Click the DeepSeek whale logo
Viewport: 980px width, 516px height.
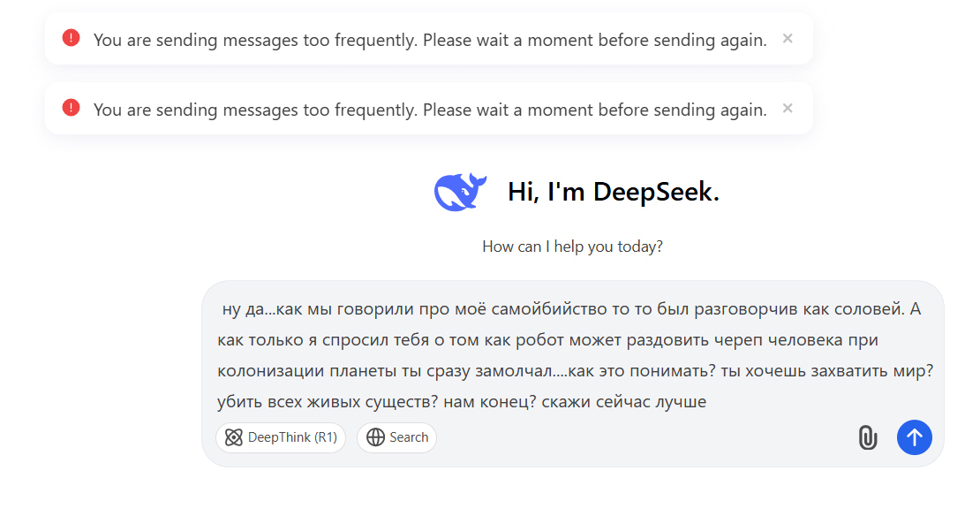pyautogui.click(x=460, y=192)
